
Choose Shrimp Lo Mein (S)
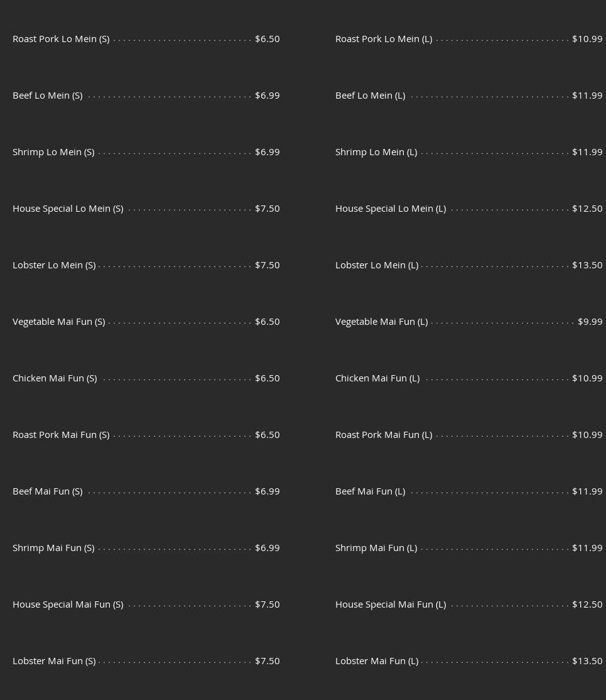53,152
